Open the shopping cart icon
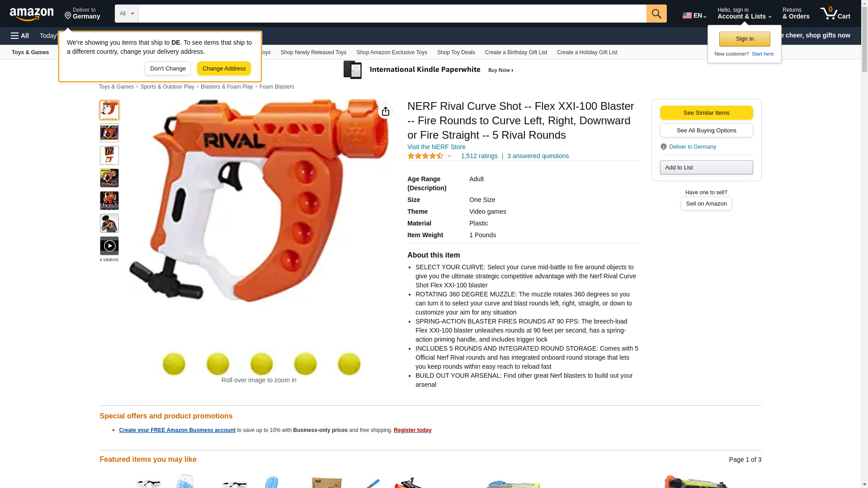This screenshot has width=868, height=488. (835, 14)
